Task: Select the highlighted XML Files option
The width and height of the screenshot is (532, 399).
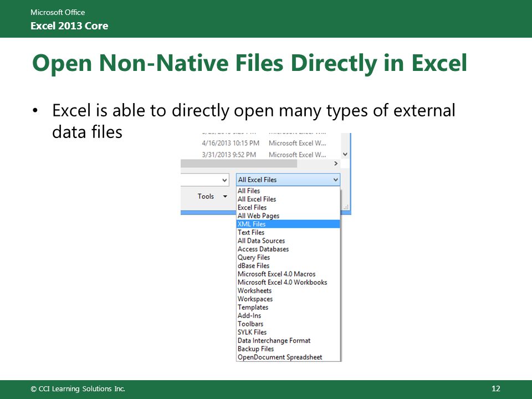Action: tap(288, 224)
